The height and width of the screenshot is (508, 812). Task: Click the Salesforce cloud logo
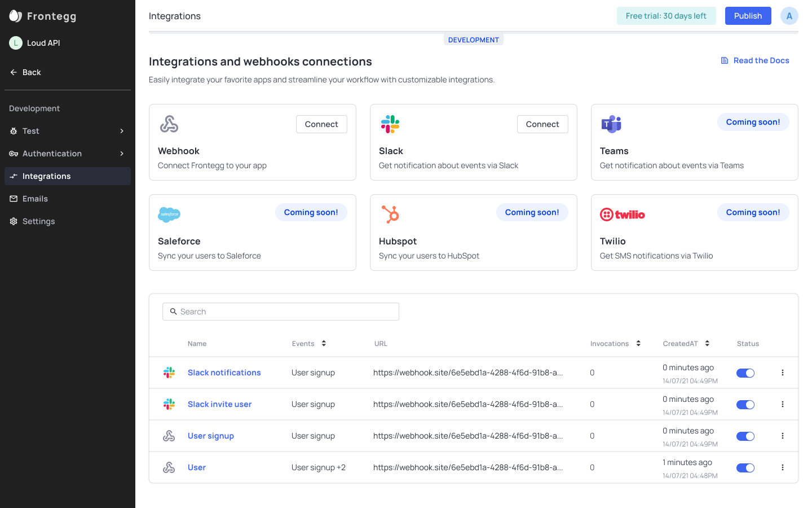click(169, 214)
